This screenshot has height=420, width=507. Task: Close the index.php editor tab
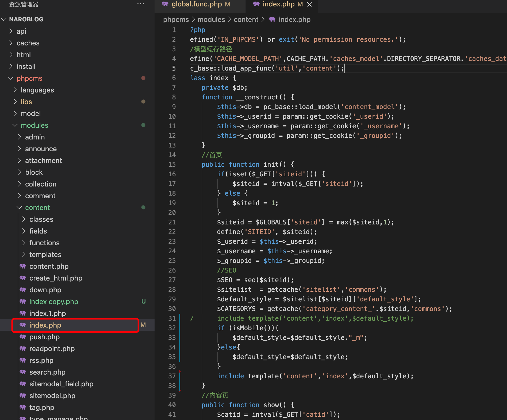(309, 4)
